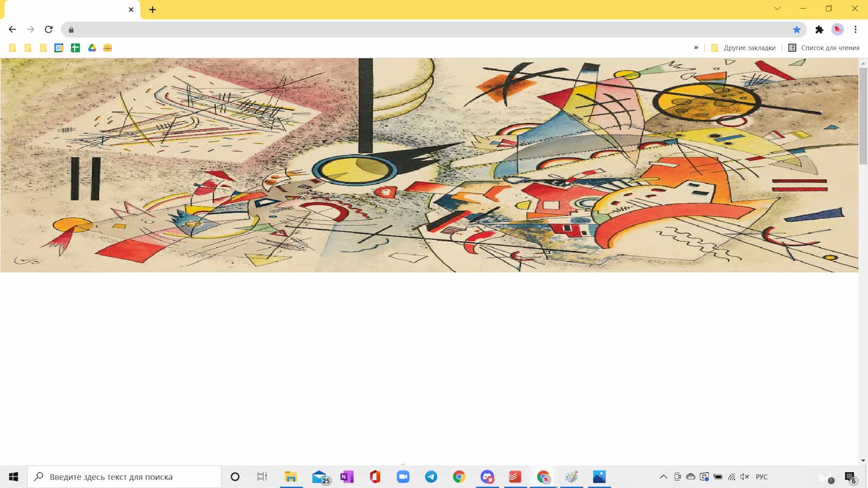Open the Google Calendar bookmark

point(59,48)
